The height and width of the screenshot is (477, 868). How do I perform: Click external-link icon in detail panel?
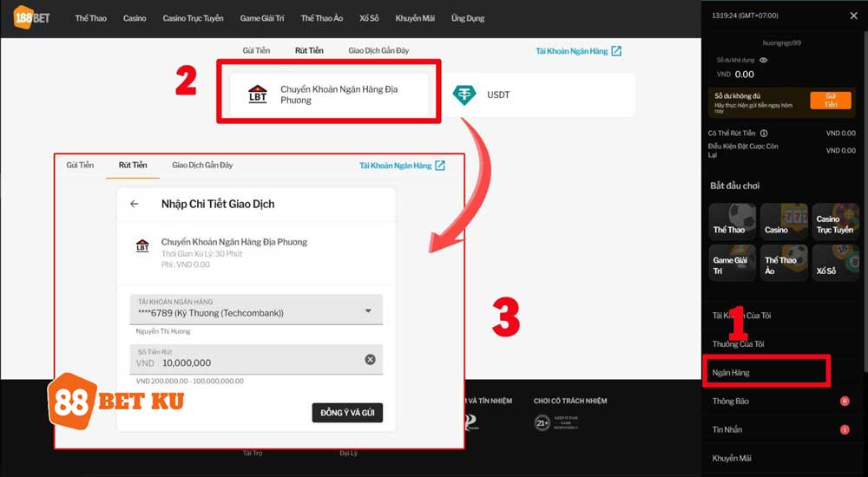click(x=440, y=166)
